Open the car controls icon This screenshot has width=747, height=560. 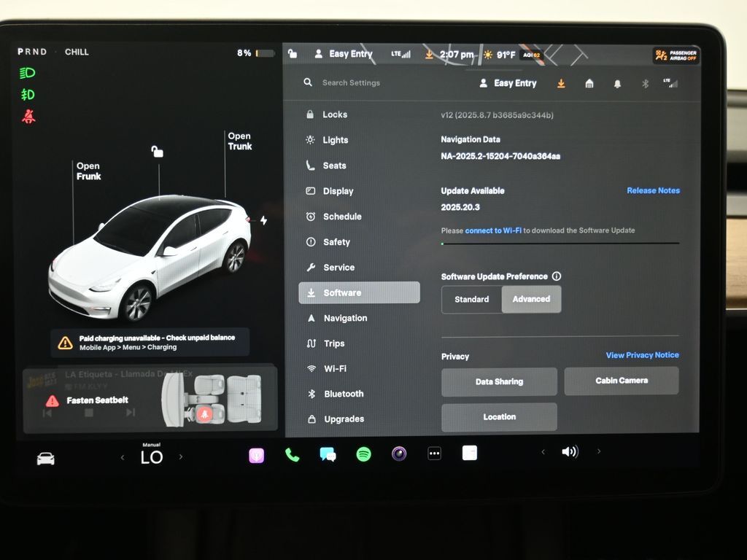pos(45,458)
